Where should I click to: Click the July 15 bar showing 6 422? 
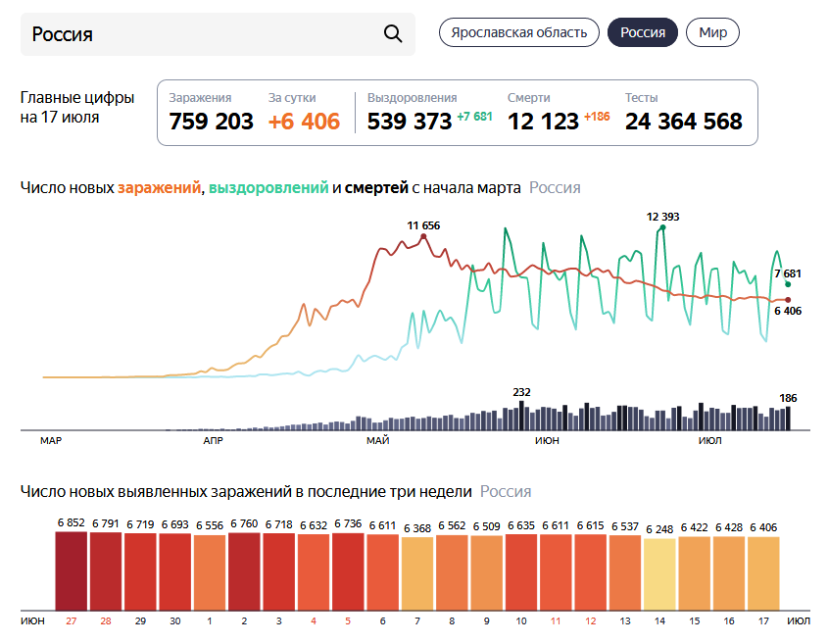[695, 573]
